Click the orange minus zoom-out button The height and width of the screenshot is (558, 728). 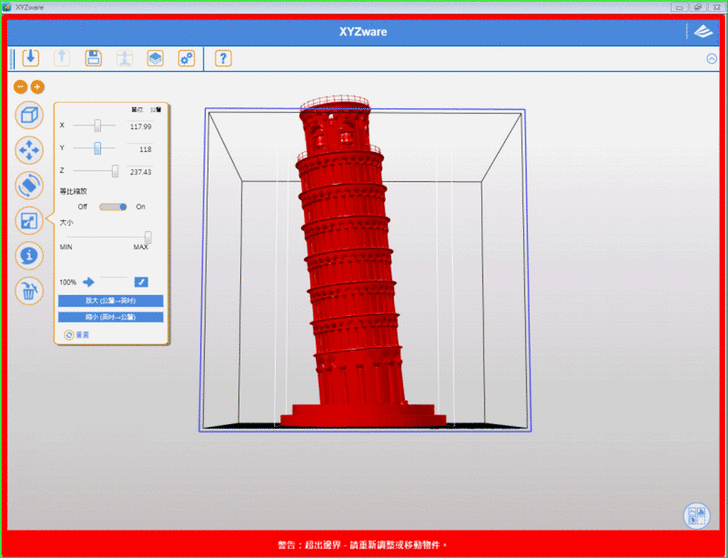point(21,87)
